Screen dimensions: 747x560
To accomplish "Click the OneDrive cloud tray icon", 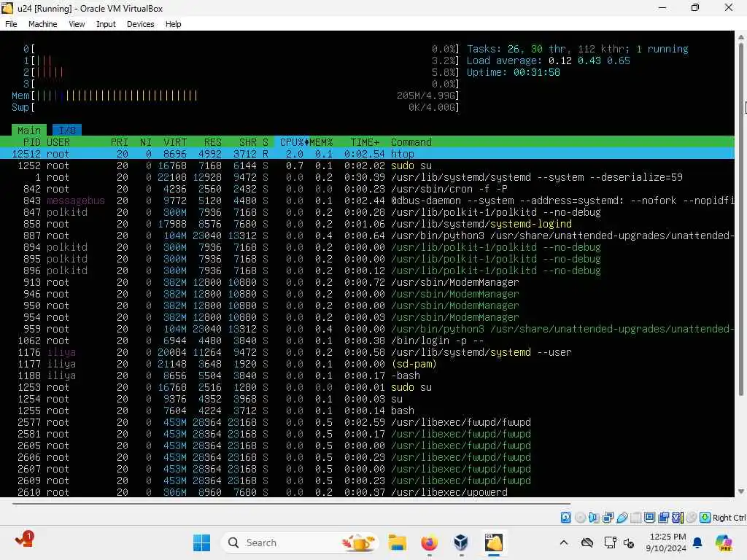I will click(587, 542).
